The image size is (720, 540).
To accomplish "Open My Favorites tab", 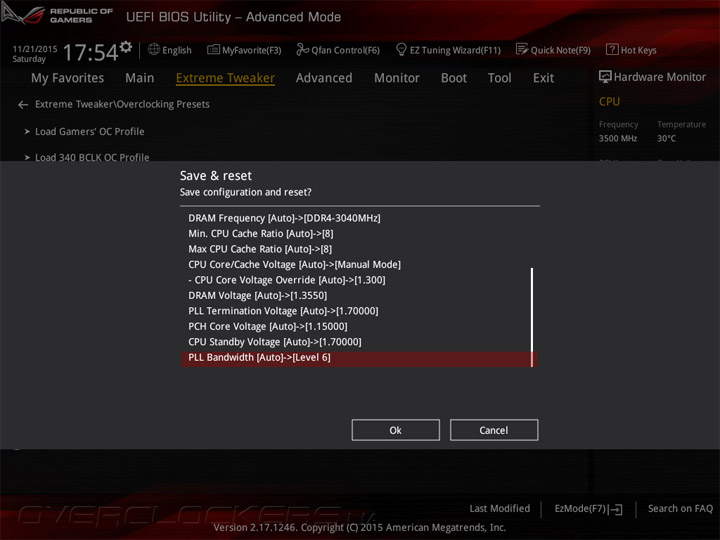I will click(68, 78).
